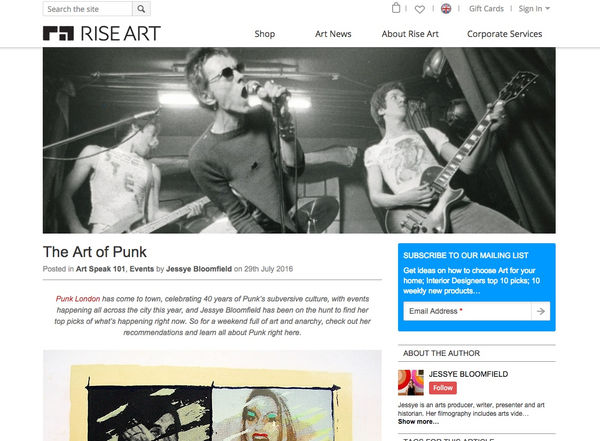Screen dimensions: 600x441
Task: Focus the Email Address field
Action: (467, 311)
